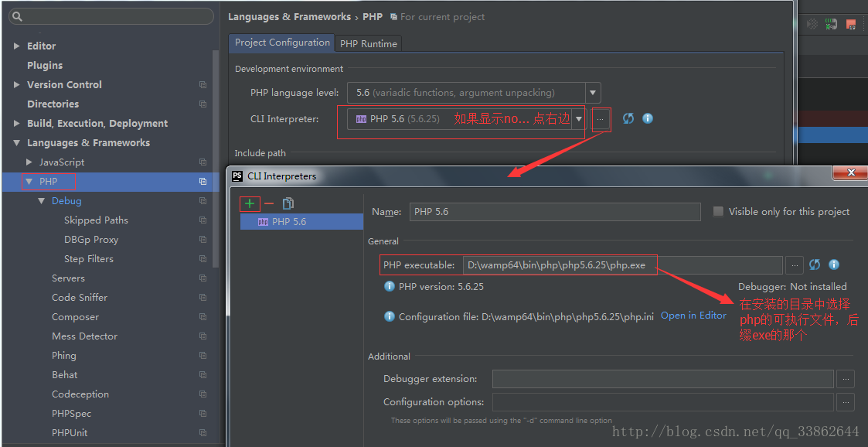The image size is (868, 447).
Task: Open PHP language level dropdown
Action: [x=593, y=93]
